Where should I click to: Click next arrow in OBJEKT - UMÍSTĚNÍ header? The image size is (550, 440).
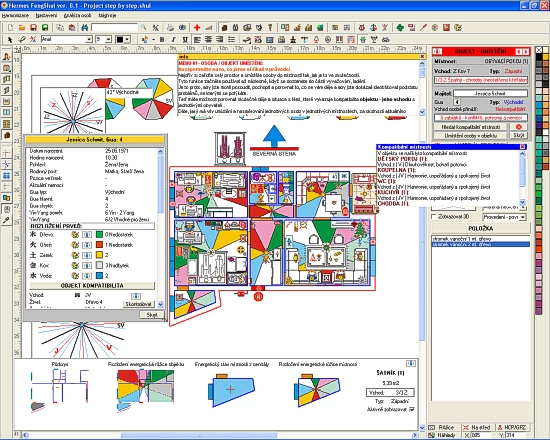[526, 52]
